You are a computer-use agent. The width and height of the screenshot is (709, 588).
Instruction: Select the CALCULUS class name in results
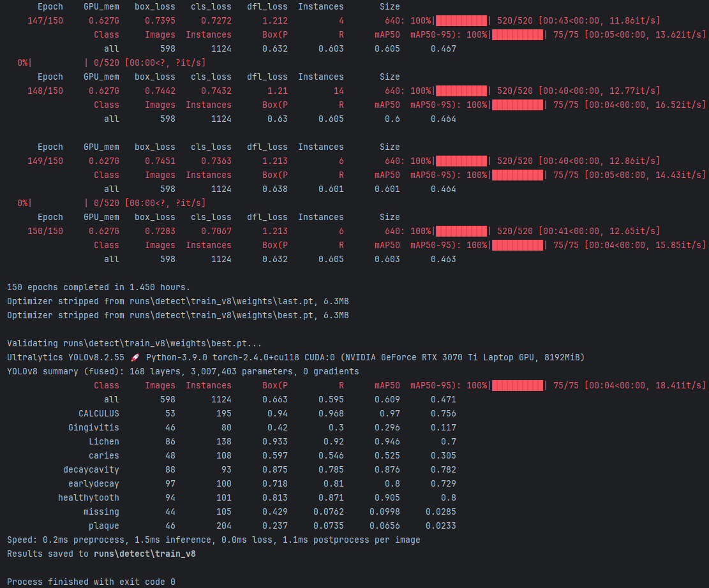[98, 413]
